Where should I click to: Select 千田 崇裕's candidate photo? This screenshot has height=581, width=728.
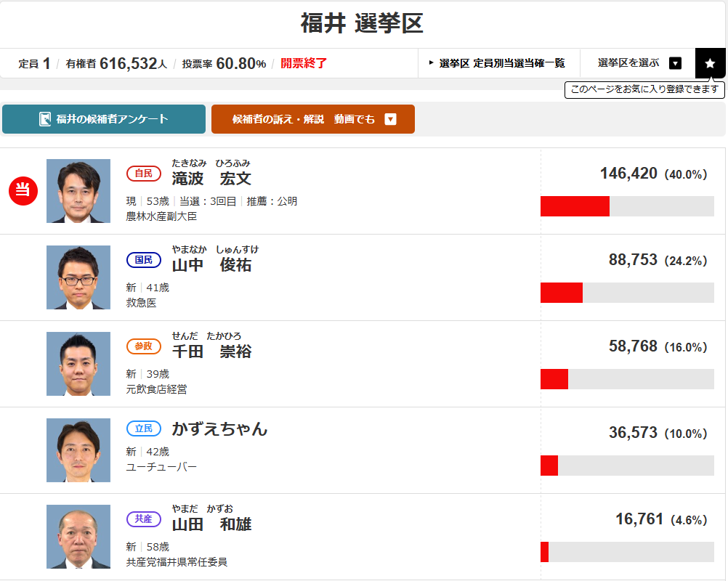[x=78, y=364]
